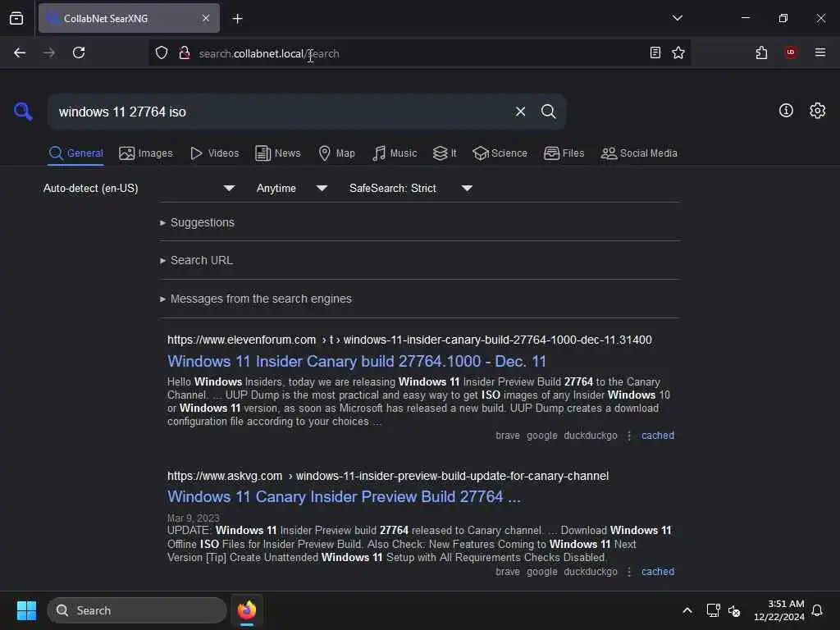840x630 pixels.
Task: Open Windows 11 Canary Insider Preview Build 27764 result
Action: tap(344, 496)
